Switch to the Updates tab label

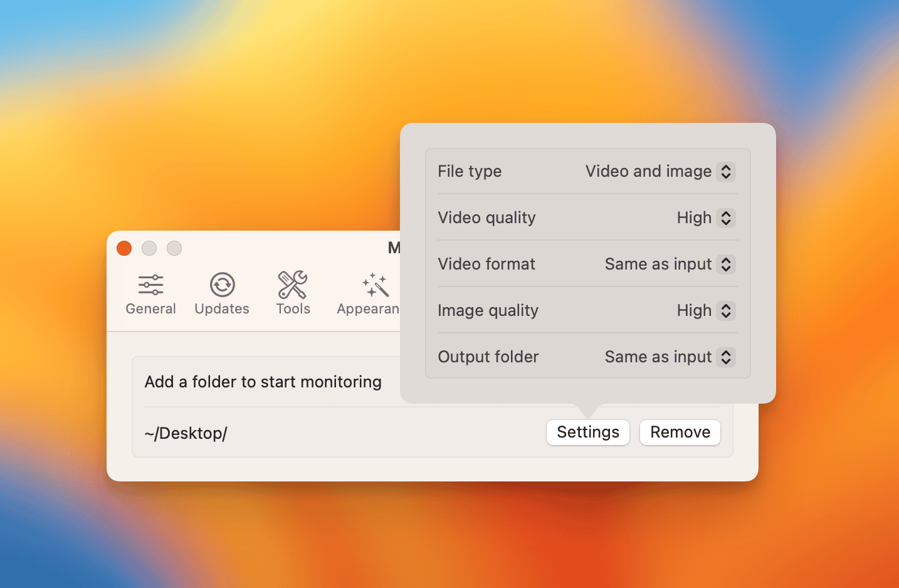click(222, 309)
